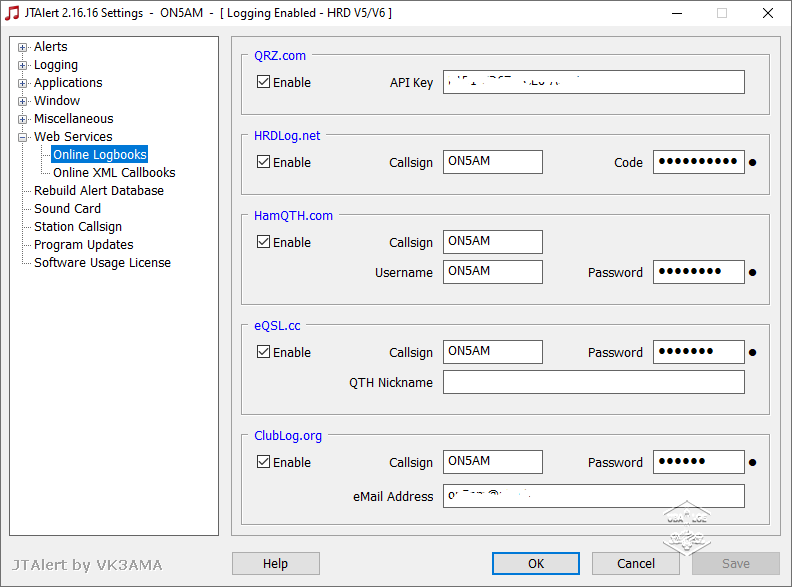The height and width of the screenshot is (587, 792).
Task: Expand the Applications tree node
Action: coord(22,83)
